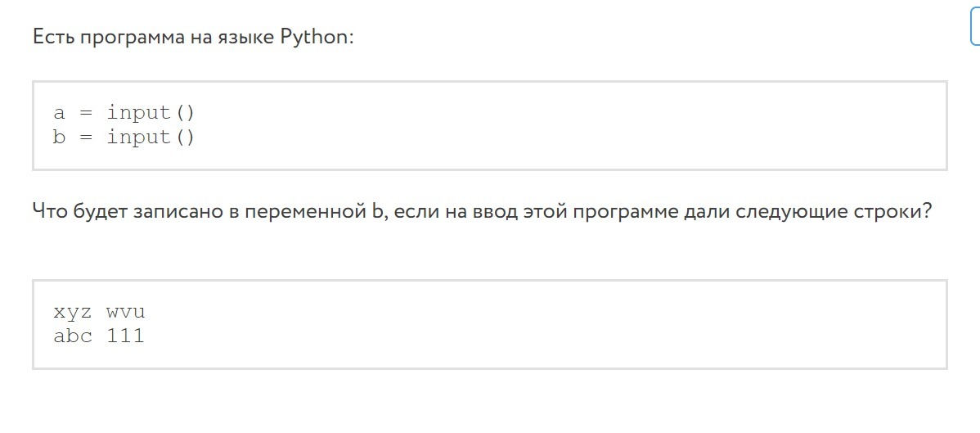Click second 'input()' call in code block
Viewport: 980px width, 433px height.
click(151, 137)
